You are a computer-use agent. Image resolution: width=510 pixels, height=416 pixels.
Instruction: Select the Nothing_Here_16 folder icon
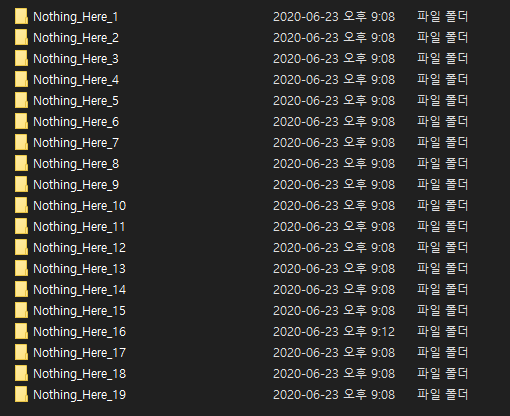tap(21, 332)
